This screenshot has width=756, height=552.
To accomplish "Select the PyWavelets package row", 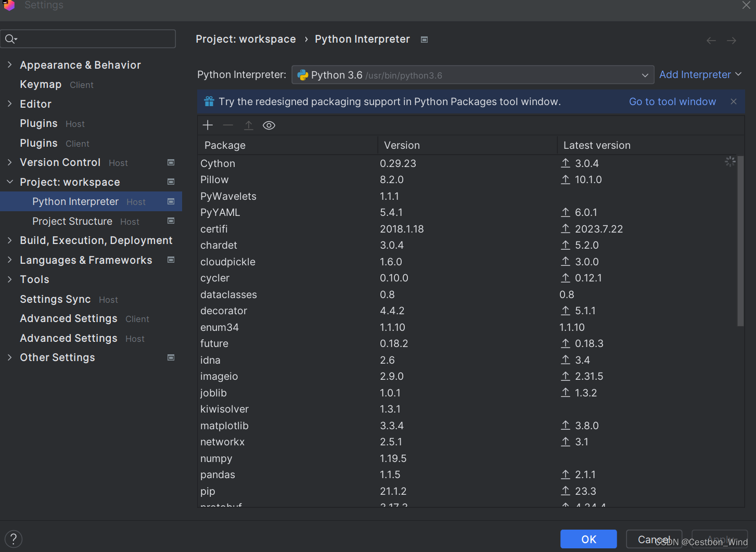I will (467, 196).
